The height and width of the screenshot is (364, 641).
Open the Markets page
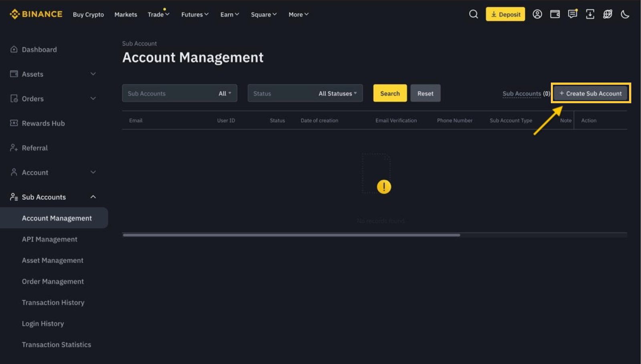pyautogui.click(x=126, y=14)
